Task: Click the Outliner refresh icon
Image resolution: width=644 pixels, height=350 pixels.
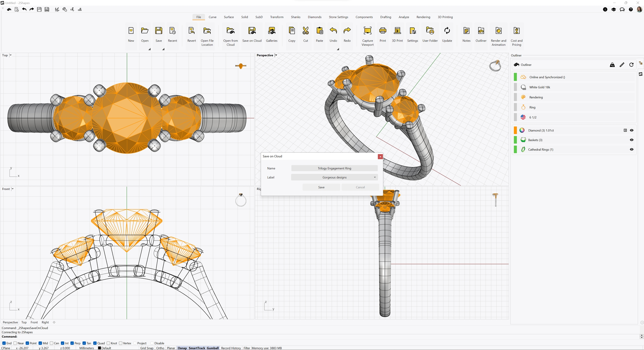Action: (631, 65)
